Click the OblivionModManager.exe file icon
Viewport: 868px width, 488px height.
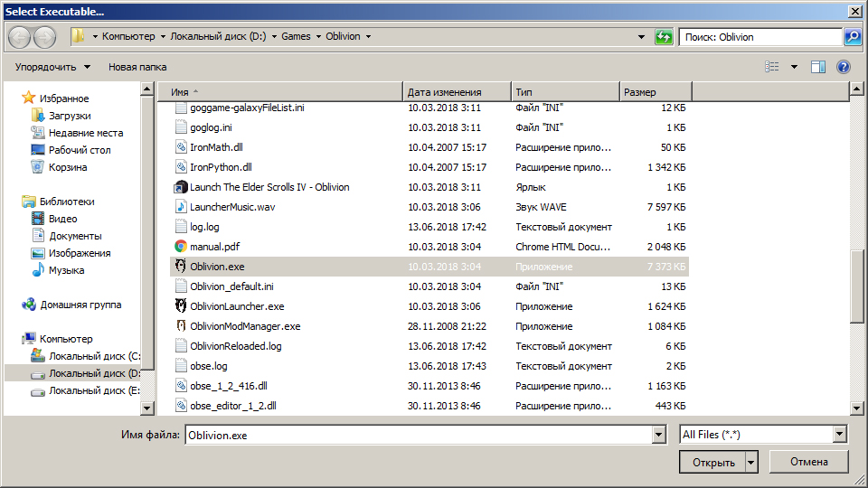(181, 326)
